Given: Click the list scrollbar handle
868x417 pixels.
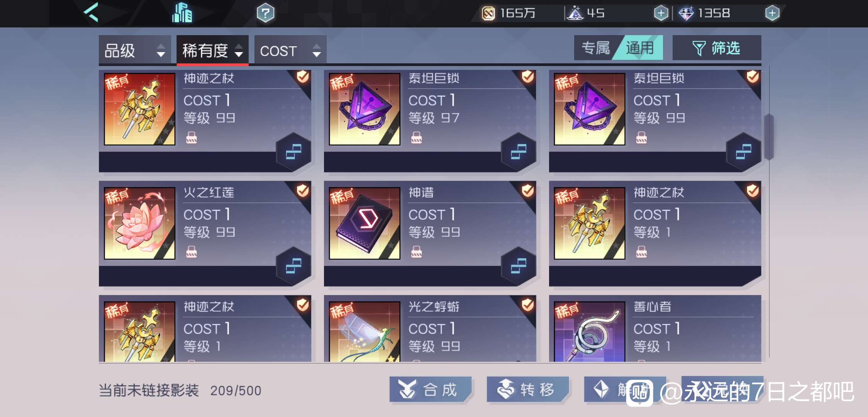Looking at the screenshot, I should (769, 137).
